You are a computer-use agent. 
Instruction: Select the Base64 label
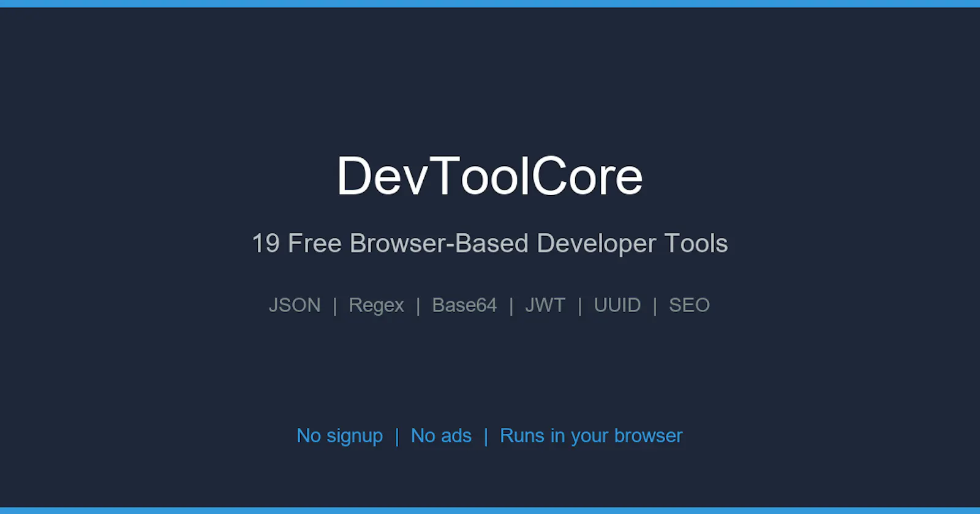[x=464, y=305]
